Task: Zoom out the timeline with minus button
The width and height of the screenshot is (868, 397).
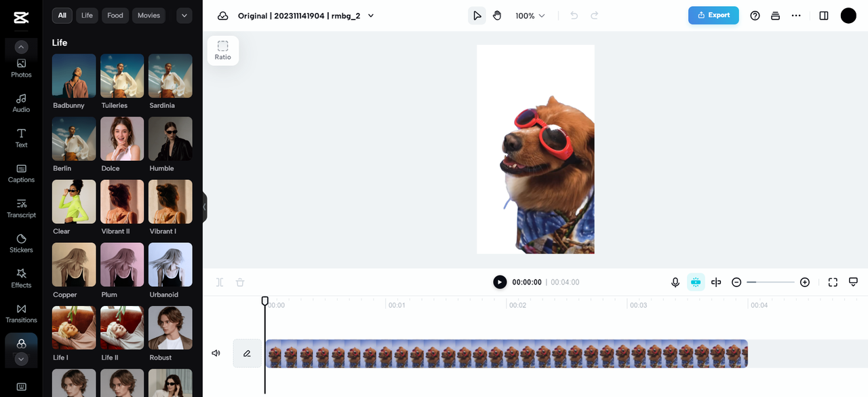Action: pyautogui.click(x=736, y=282)
